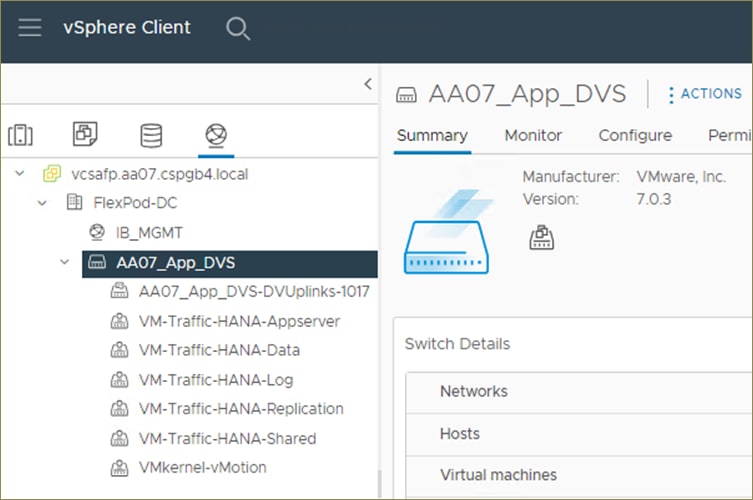Select VM-Traffic-HANA-Appserver port group
Image resolution: width=753 pixels, height=500 pixels.
coord(239,321)
